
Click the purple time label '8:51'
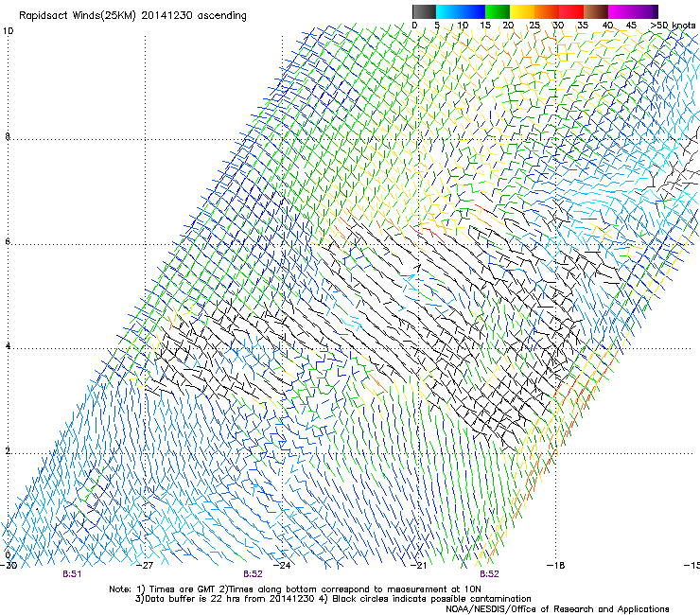pos(72,574)
